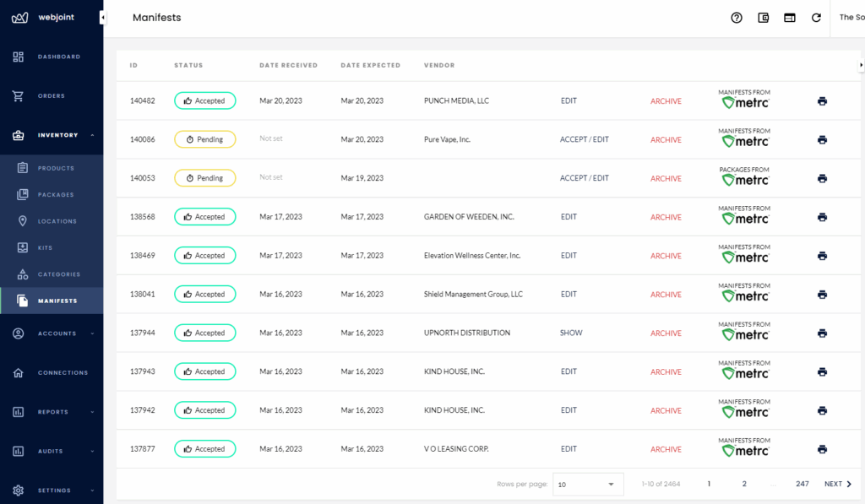Viewport: 865px width, 504px height.
Task: Go to NEXT page of manifests
Action: 837,484
